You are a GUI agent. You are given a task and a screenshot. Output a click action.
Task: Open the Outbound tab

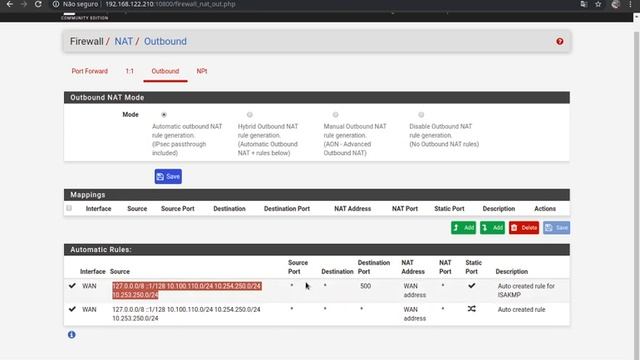[165, 71]
